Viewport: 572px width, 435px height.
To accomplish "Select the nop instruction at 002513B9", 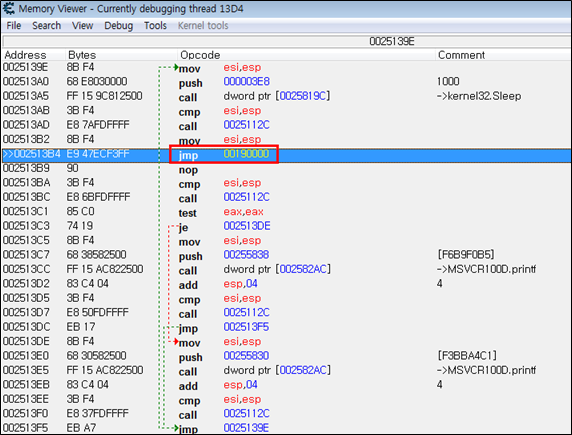I will coord(287,168).
